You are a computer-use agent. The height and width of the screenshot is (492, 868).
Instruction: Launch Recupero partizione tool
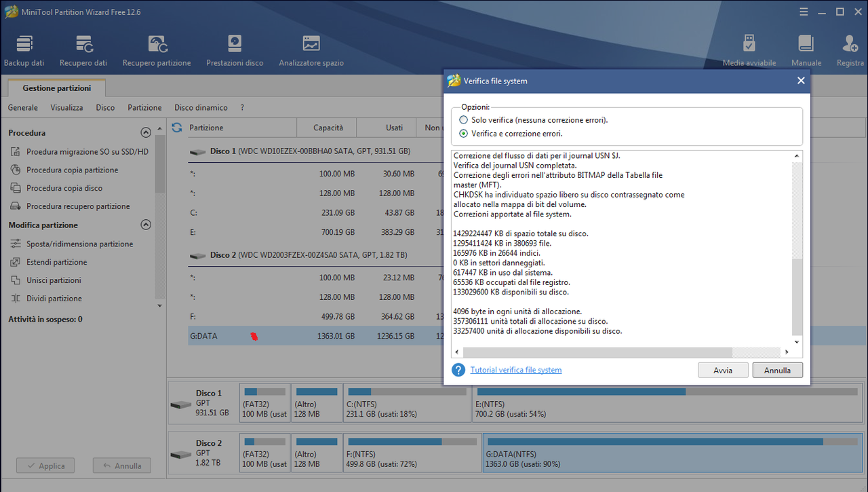coord(157,51)
